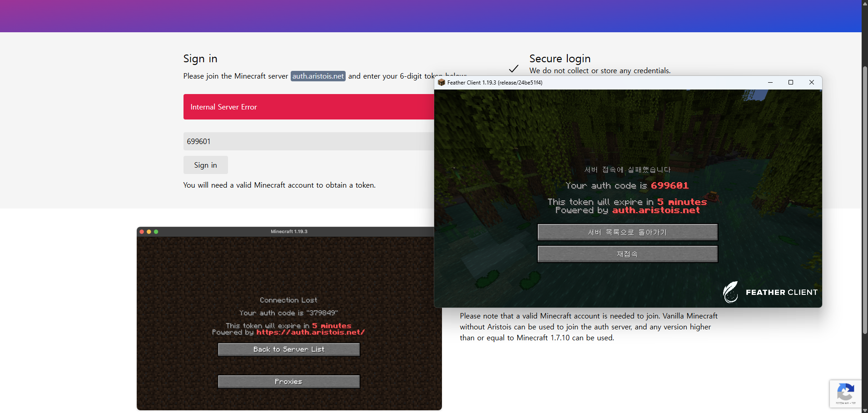Click the Minecraft 1.19.3 example screenshot
Image resolution: width=868 pixels, height=413 pixels.
click(289, 318)
